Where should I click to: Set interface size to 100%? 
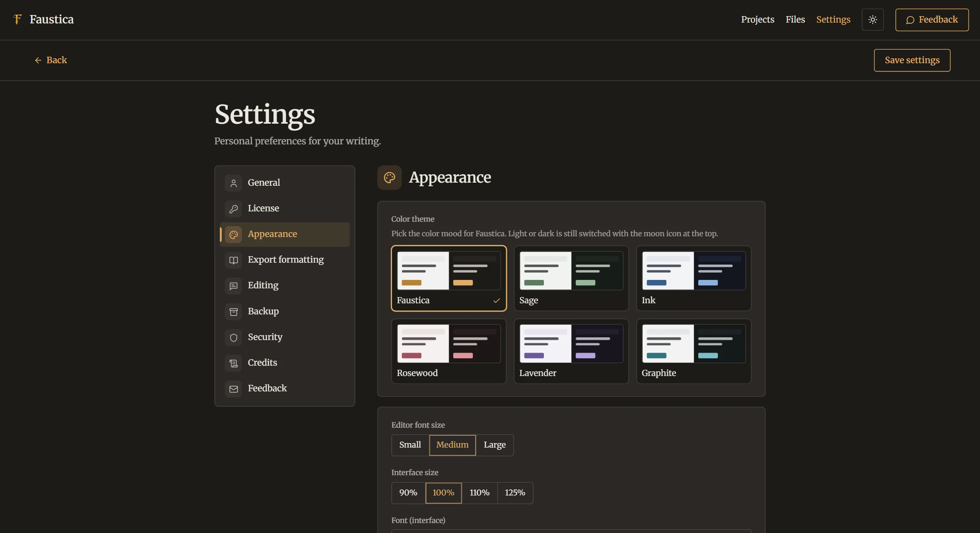[443, 493]
